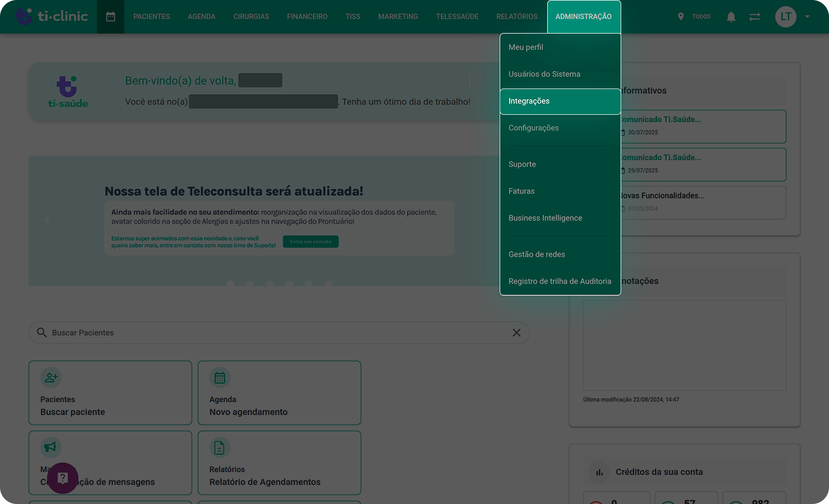Go to previous banner slide arrow

47,221
